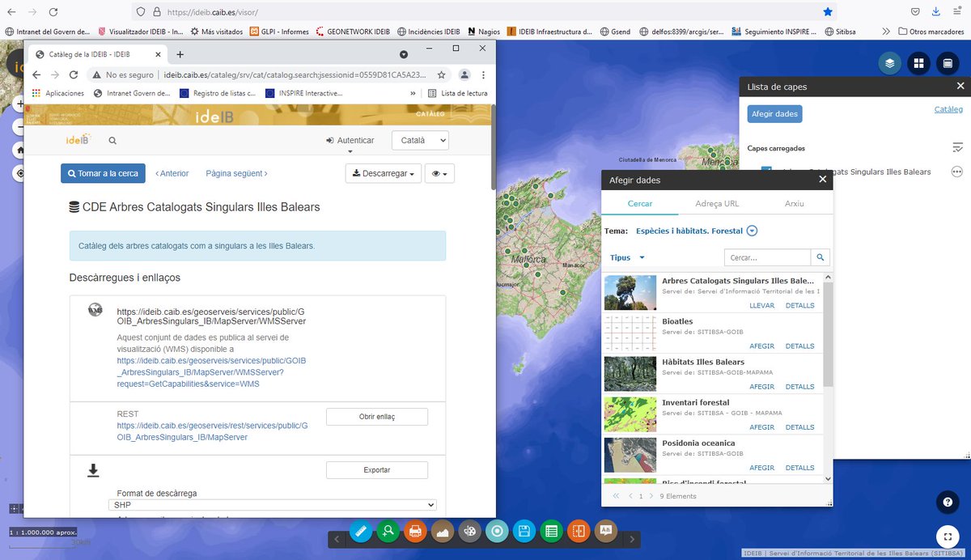Open the language translate tool in bottom toolbar

point(605,532)
